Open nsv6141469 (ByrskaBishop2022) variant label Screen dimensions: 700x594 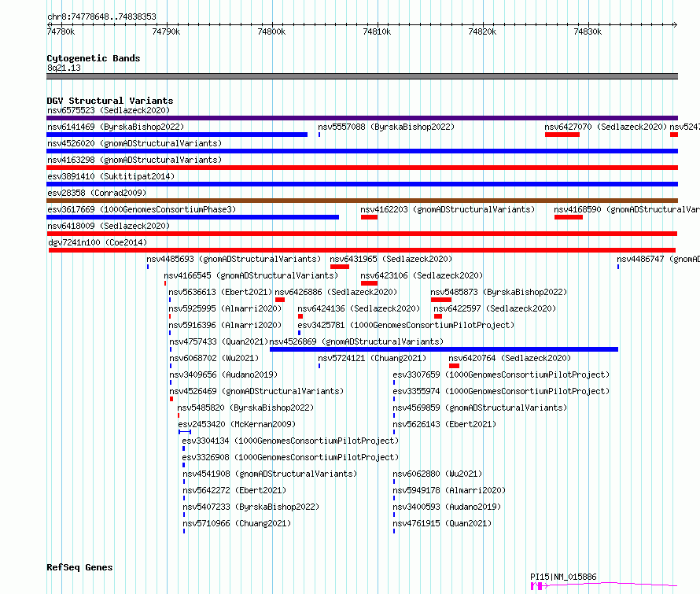pos(116,127)
